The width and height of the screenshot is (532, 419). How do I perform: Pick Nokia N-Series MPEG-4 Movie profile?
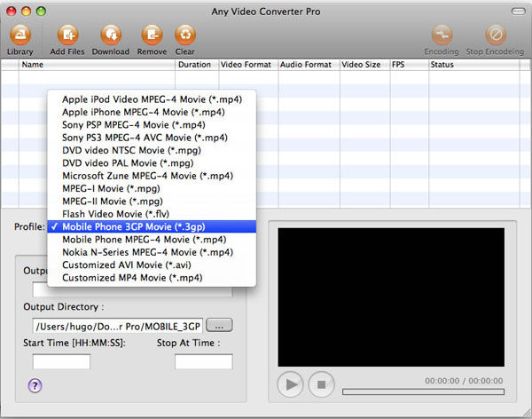(152, 252)
